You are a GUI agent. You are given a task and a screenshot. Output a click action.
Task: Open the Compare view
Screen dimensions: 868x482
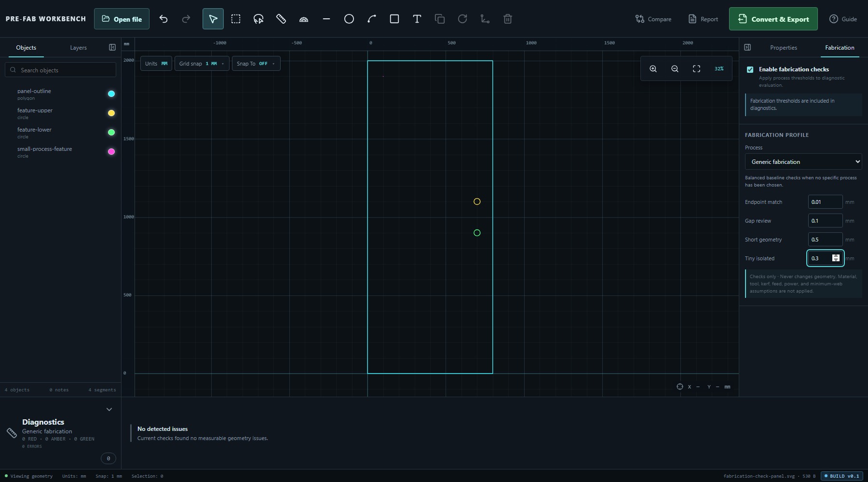(653, 19)
